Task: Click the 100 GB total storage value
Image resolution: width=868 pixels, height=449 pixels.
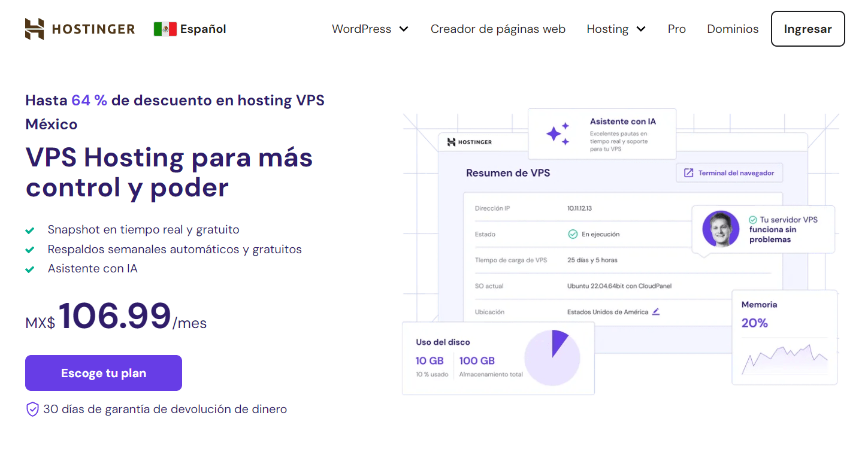Action: pos(477,360)
